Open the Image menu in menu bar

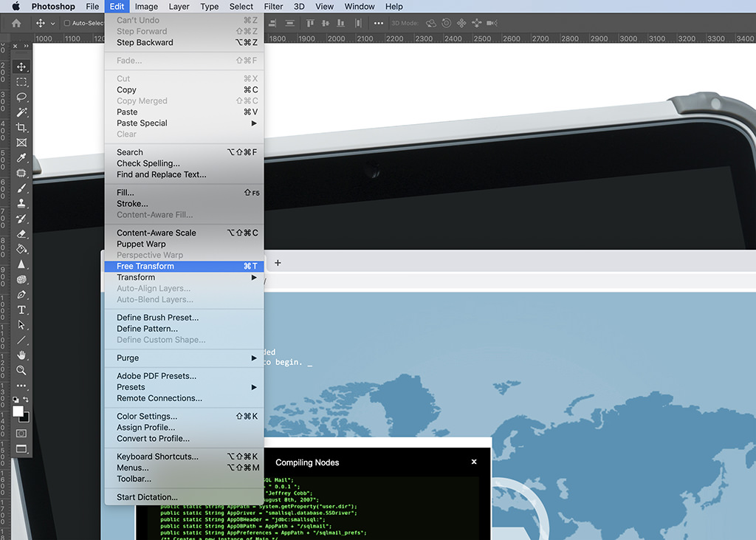146,6
